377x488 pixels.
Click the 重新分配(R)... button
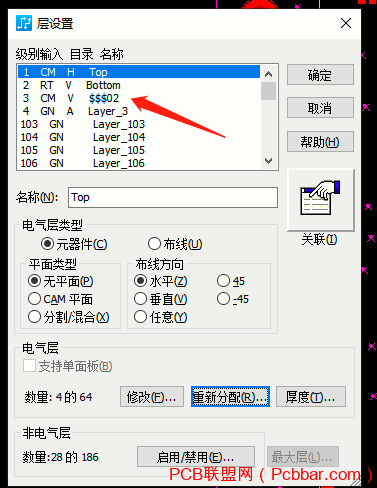pos(230,397)
